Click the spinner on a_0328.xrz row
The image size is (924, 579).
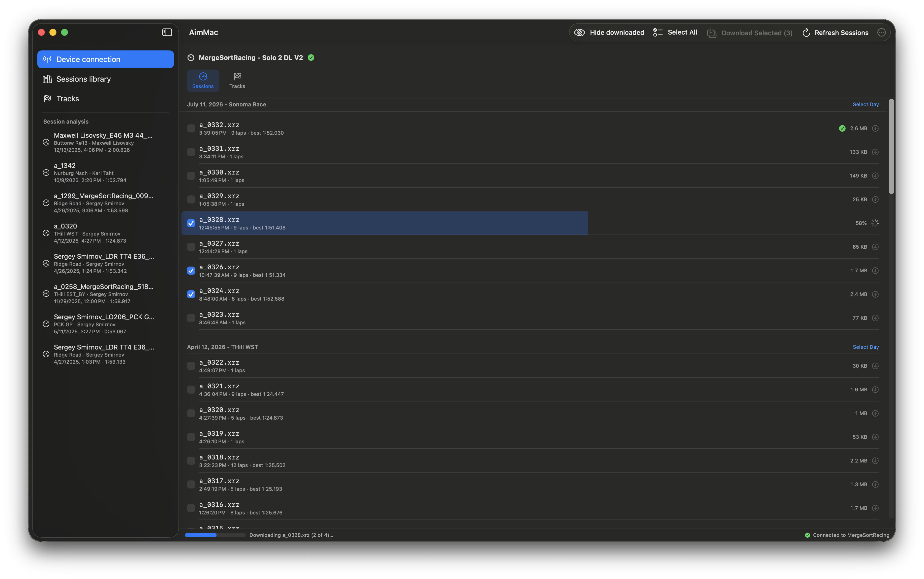coord(875,223)
